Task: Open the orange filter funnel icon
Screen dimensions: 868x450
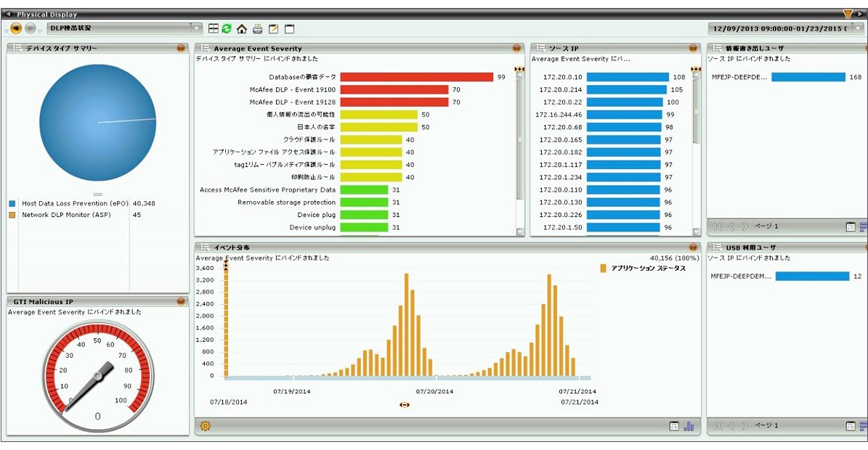Action: coord(848,13)
